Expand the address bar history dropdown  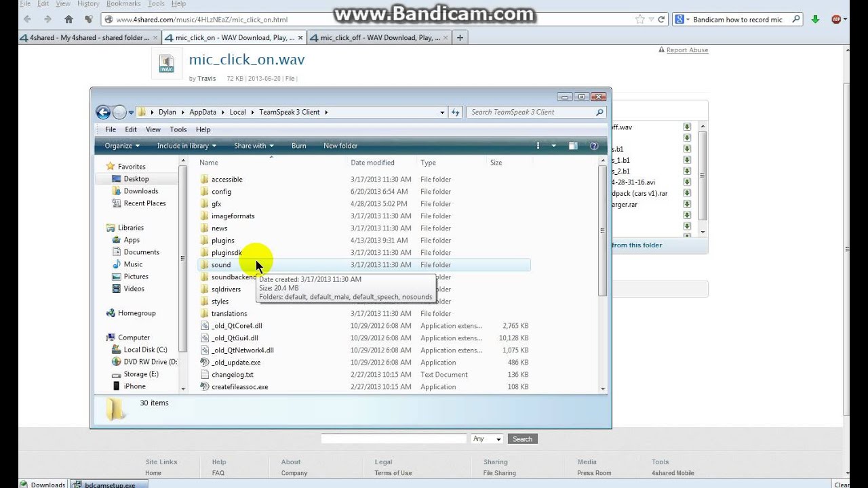tap(442, 113)
